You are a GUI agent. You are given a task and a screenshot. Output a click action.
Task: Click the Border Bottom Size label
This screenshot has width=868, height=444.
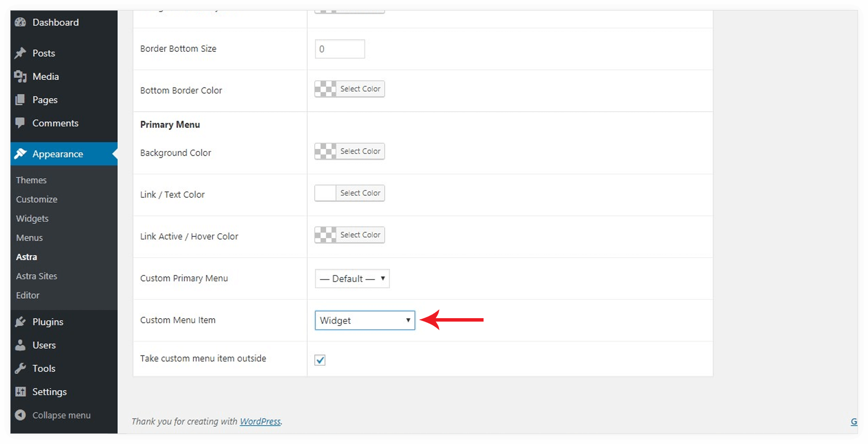tap(178, 49)
